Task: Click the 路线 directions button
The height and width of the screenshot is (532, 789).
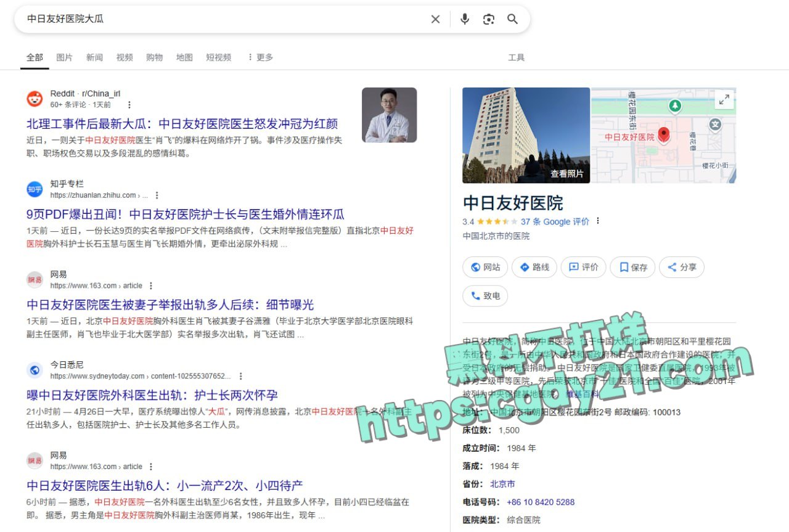Action: tap(534, 267)
